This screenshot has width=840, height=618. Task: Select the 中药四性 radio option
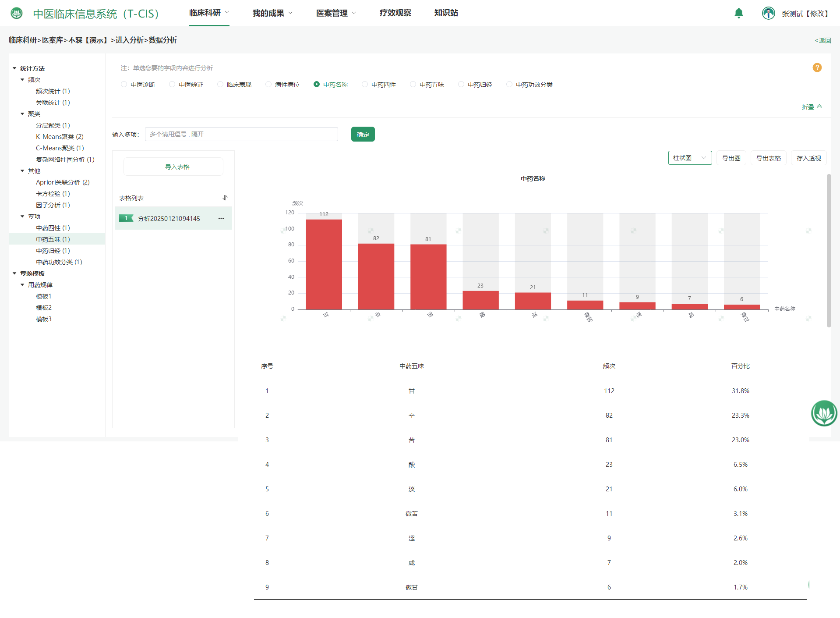(x=365, y=85)
